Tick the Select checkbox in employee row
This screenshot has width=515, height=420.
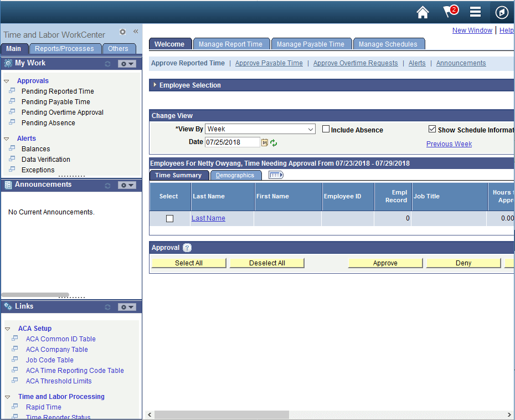pos(169,219)
